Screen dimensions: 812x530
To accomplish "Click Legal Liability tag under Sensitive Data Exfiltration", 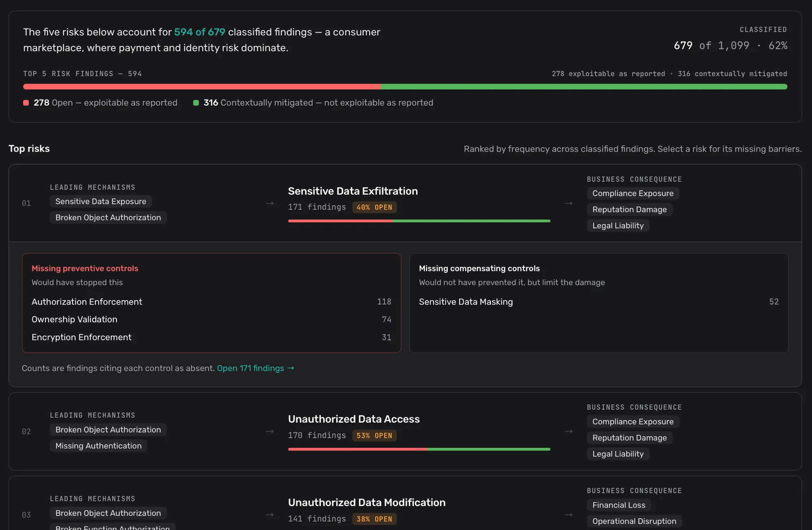I will click(x=618, y=226).
